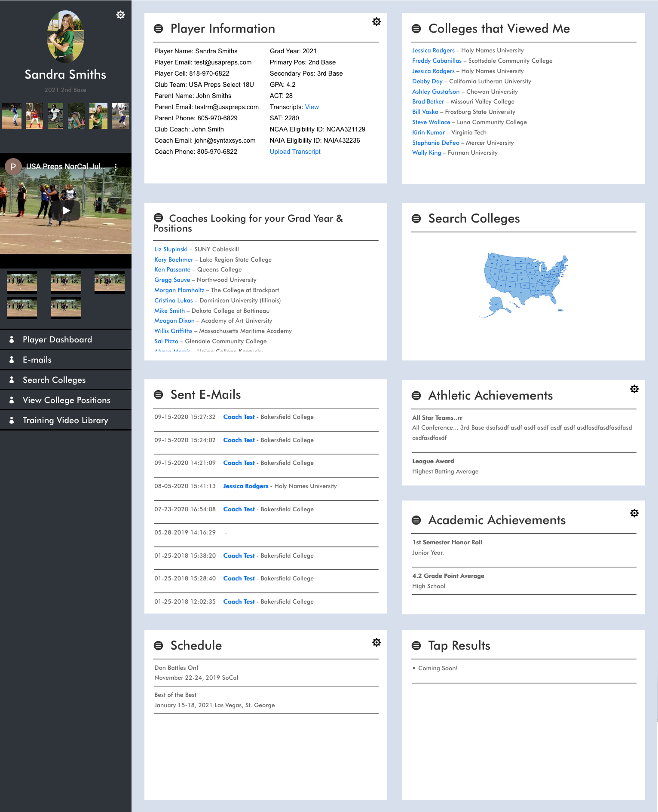Open Liz Slupinski coach link
This screenshot has height=812, width=658.
[x=171, y=249]
